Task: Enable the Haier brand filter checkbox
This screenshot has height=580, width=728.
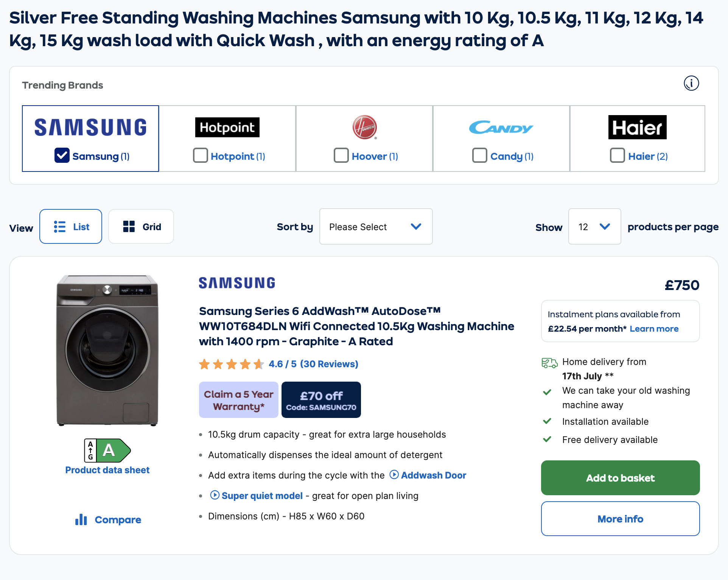Action: click(617, 156)
